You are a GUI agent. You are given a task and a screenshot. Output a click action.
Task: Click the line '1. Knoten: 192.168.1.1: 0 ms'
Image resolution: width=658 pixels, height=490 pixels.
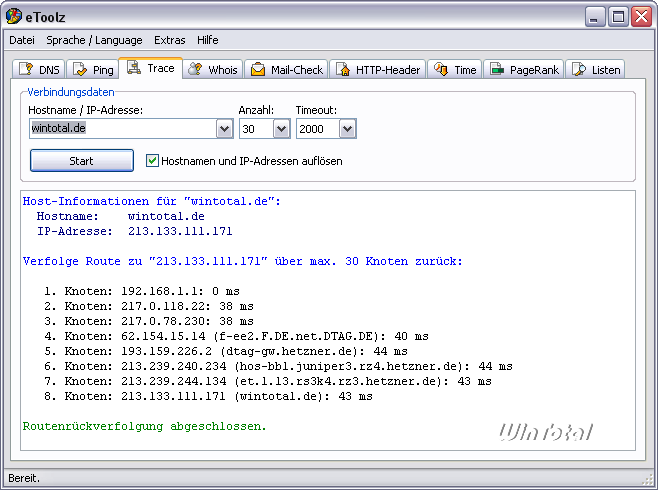[x=142, y=291]
